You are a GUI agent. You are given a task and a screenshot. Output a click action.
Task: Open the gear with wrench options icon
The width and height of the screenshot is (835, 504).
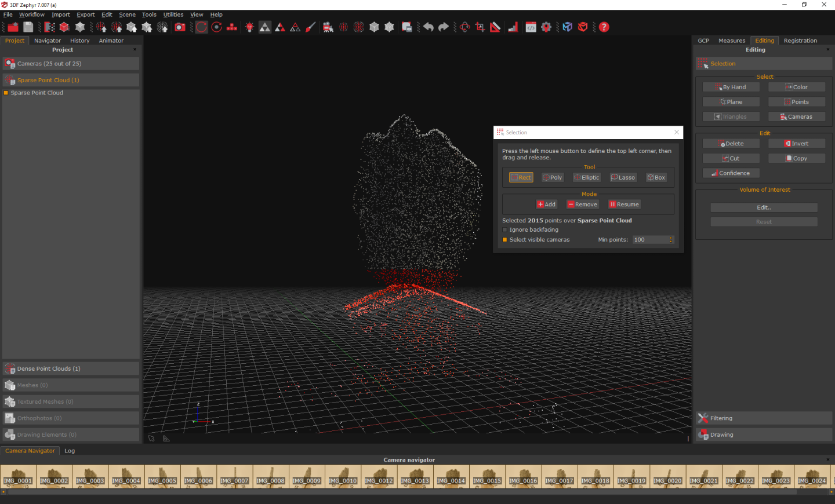546,27
